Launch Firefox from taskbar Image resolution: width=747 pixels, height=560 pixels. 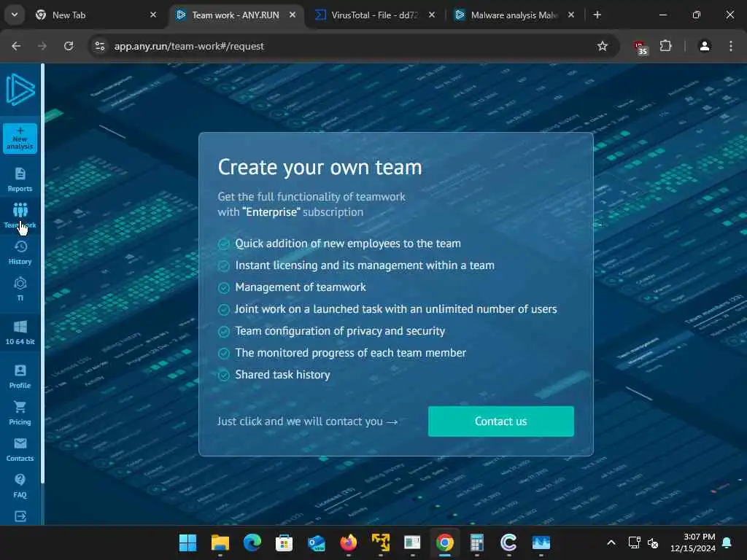[x=348, y=542]
